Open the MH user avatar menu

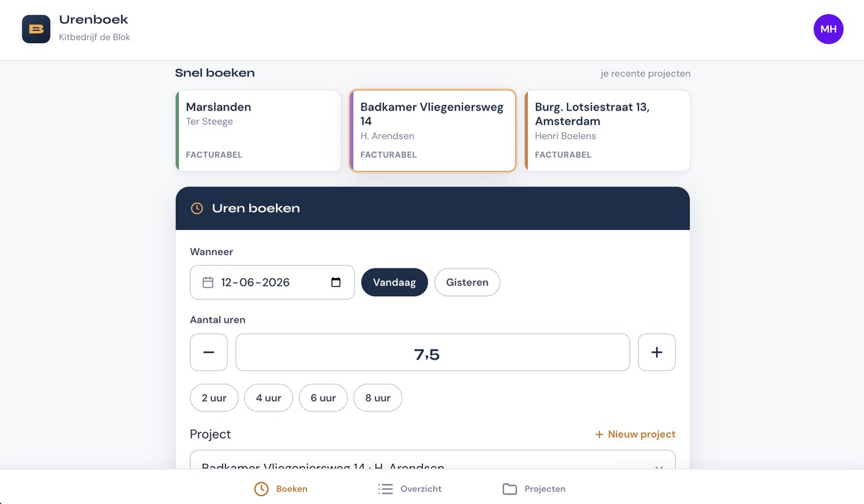828,29
